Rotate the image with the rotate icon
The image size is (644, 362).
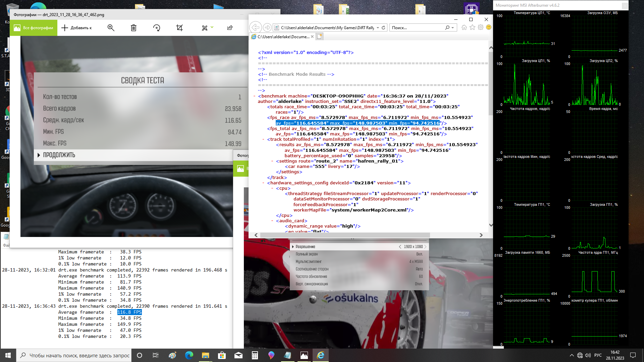(157, 28)
